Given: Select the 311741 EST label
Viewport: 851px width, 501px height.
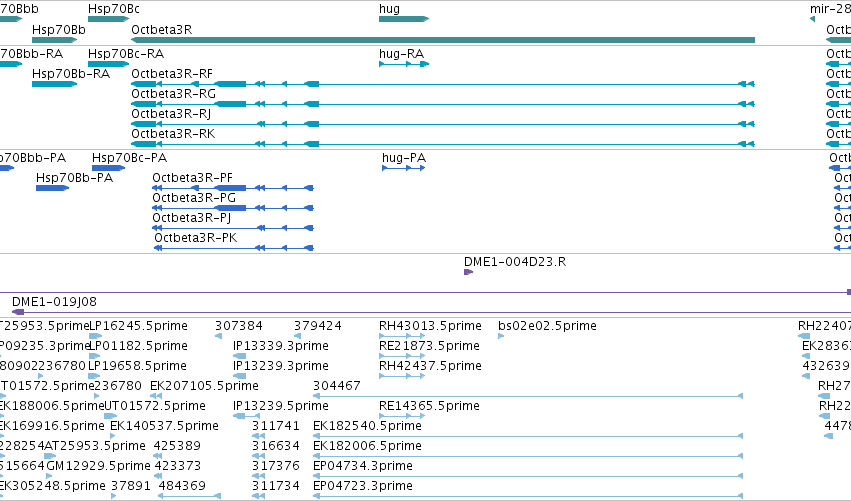Looking at the screenshot, I should pos(275,426).
